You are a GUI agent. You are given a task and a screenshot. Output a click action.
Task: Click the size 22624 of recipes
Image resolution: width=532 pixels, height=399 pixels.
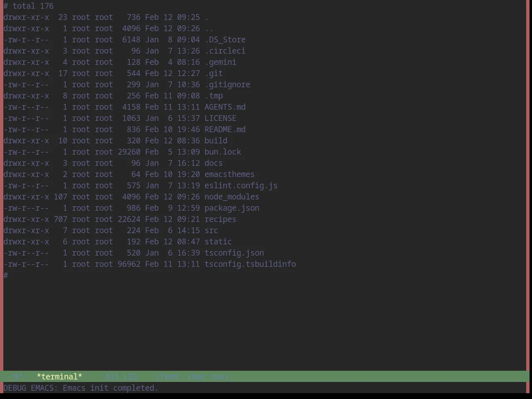(x=129, y=219)
